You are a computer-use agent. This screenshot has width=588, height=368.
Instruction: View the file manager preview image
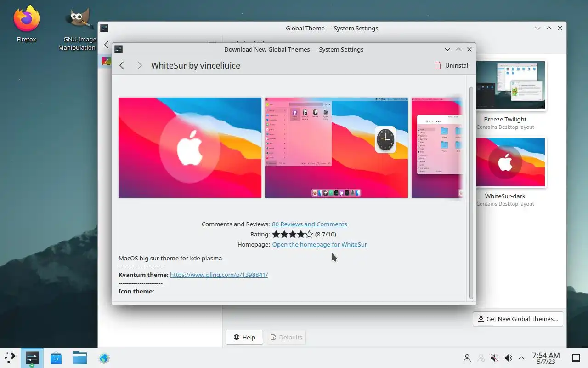point(437,148)
